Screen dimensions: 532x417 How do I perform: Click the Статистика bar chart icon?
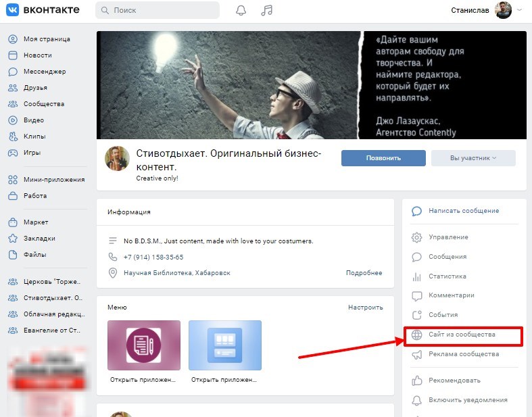(416, 276)
